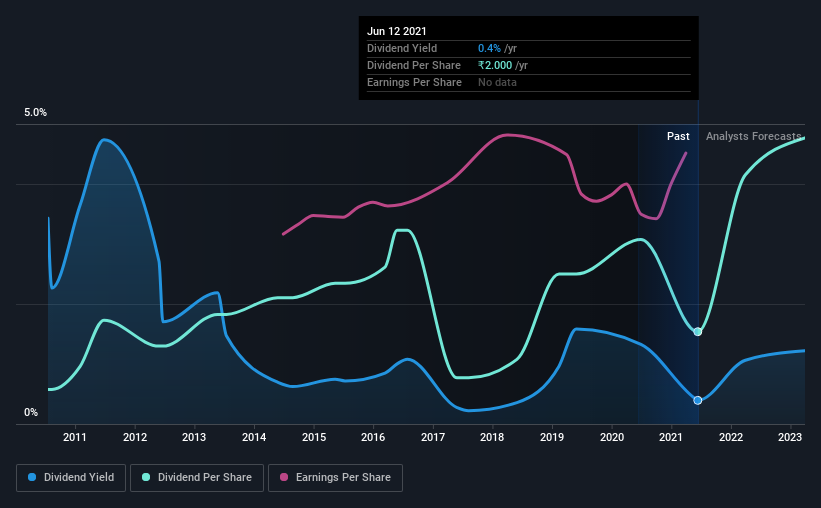Click the 5.0% y-axis label

35,113
